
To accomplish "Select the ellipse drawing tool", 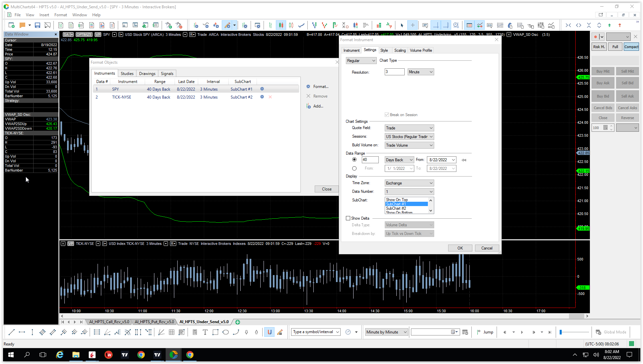I will [226, 332].
